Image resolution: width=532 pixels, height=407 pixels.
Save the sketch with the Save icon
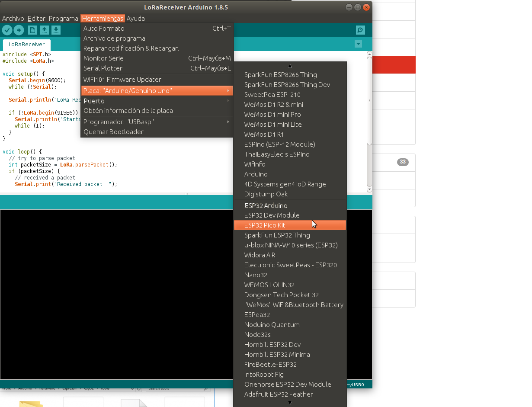(x=56, y=30)
